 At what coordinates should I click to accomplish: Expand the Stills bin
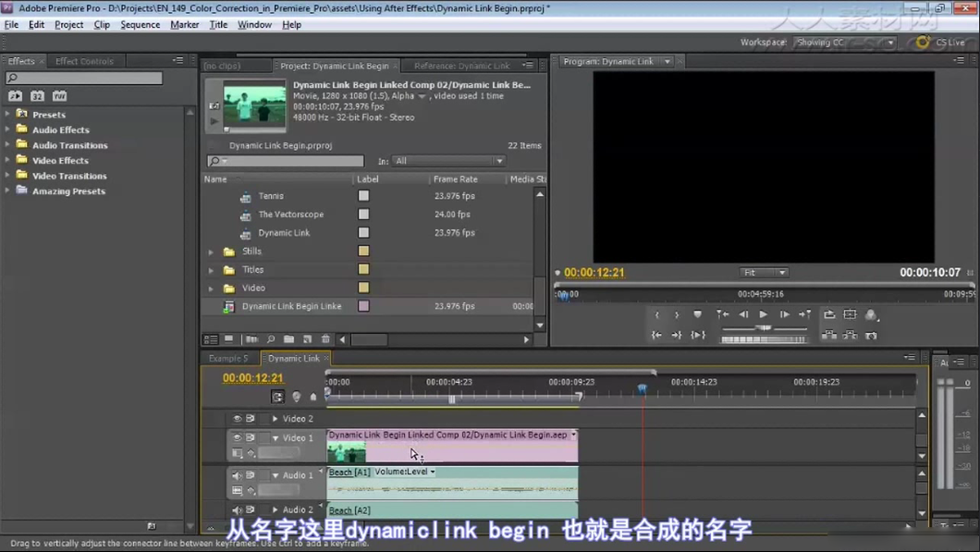(x=211, y=251)
